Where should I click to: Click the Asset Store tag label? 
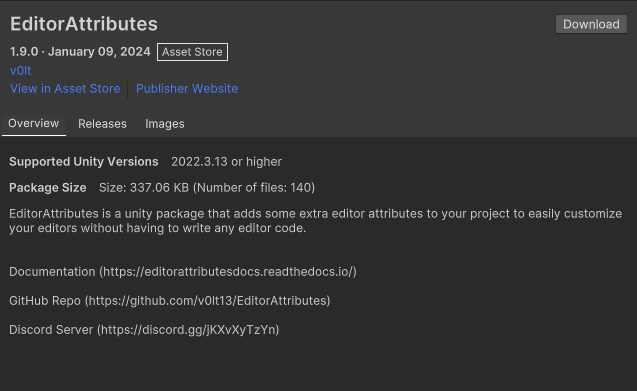192,52
